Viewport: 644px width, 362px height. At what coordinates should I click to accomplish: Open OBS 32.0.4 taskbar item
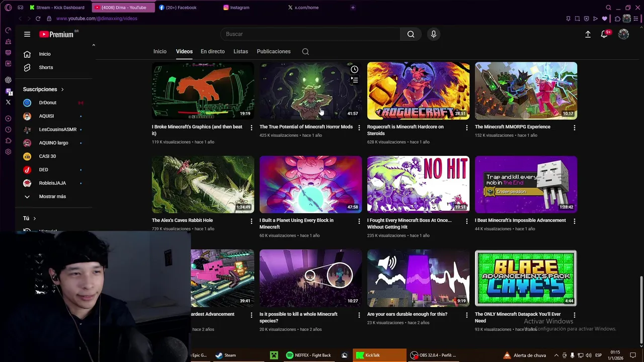pyautogui.click(x=433, y=355)
